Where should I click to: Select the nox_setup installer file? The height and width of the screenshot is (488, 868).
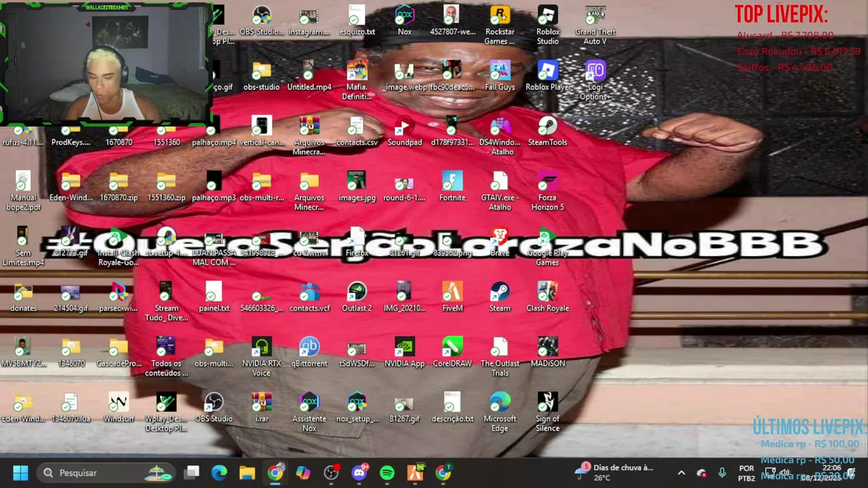click(357, 408)
